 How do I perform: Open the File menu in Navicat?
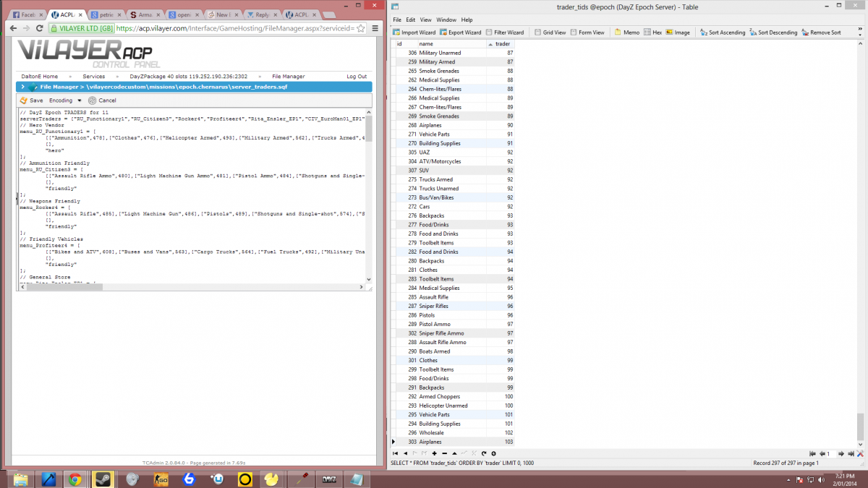(x=397, y=20)
